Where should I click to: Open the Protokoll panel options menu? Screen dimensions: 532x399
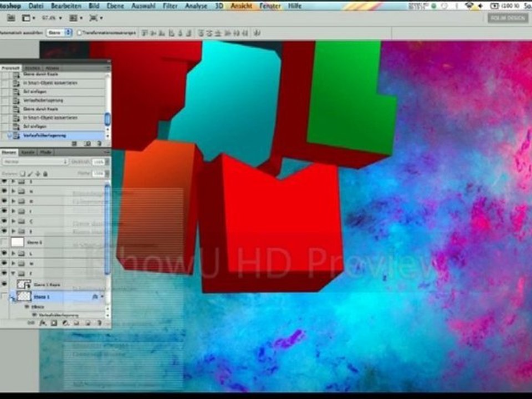108,68
